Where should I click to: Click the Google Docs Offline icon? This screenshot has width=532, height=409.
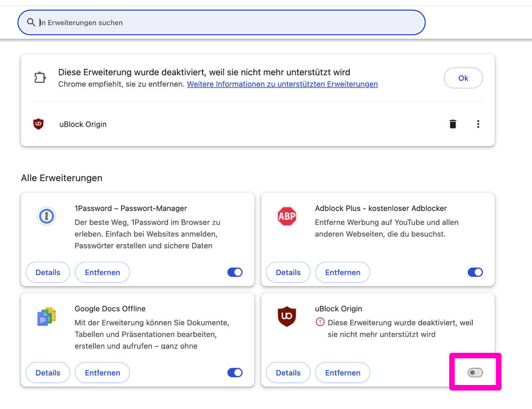(x=47, y=317)
